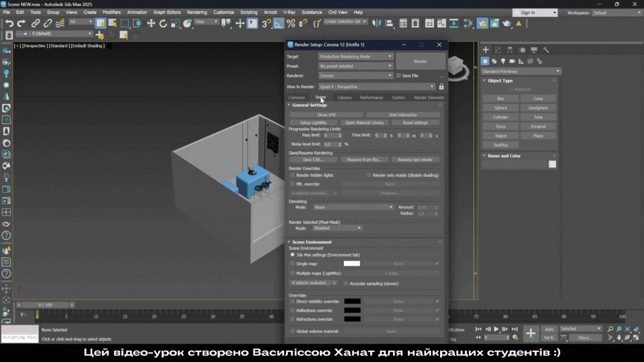The width and height of the screenshot is (644, 362).
Task: Open the Denoising Mode dropdown
Action: [x=354, y=207]
